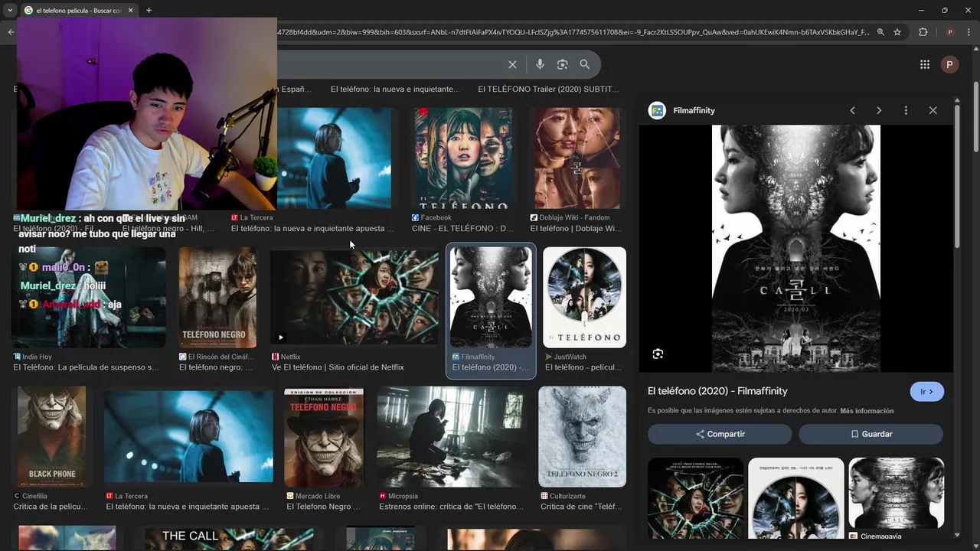Open the 'THE CALL' thumbnail in bottom row
The image size is (980, 551).
click(228, 538)
